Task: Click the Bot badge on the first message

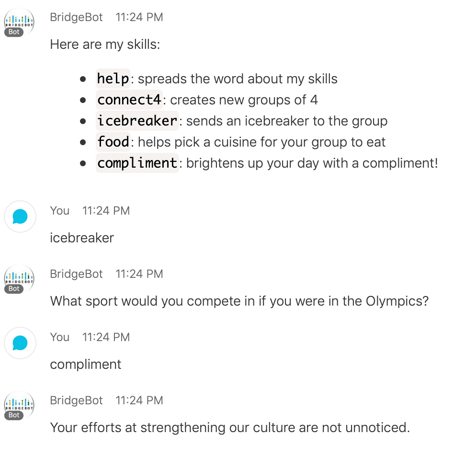Action: [x=14, y=32]
